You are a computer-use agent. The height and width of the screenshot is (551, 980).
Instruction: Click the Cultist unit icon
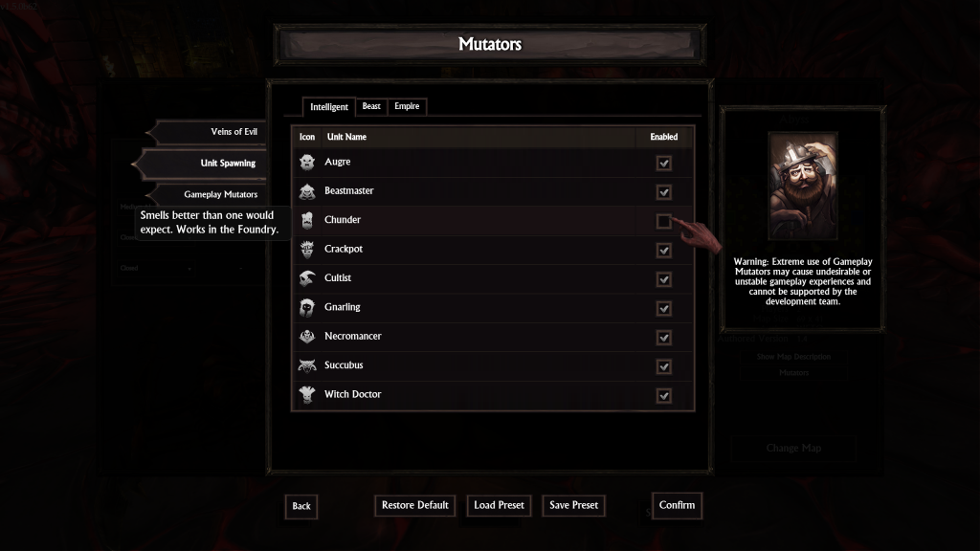click(307, 278)
